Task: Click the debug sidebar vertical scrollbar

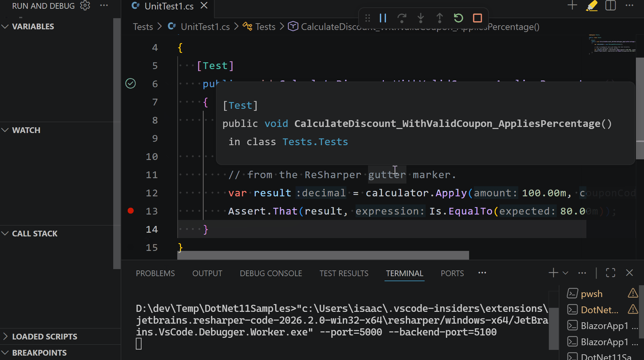Action: point(117,143)
